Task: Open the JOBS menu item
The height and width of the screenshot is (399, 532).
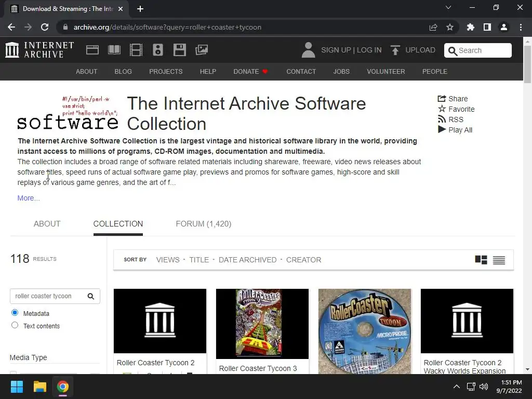Action: pos(341,72)
